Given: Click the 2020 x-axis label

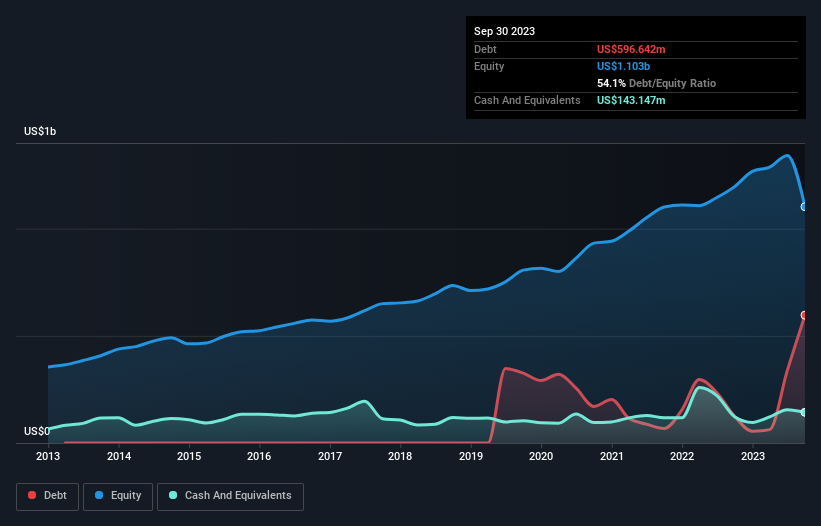Looking at the screenshot, I should click(541, 456).
